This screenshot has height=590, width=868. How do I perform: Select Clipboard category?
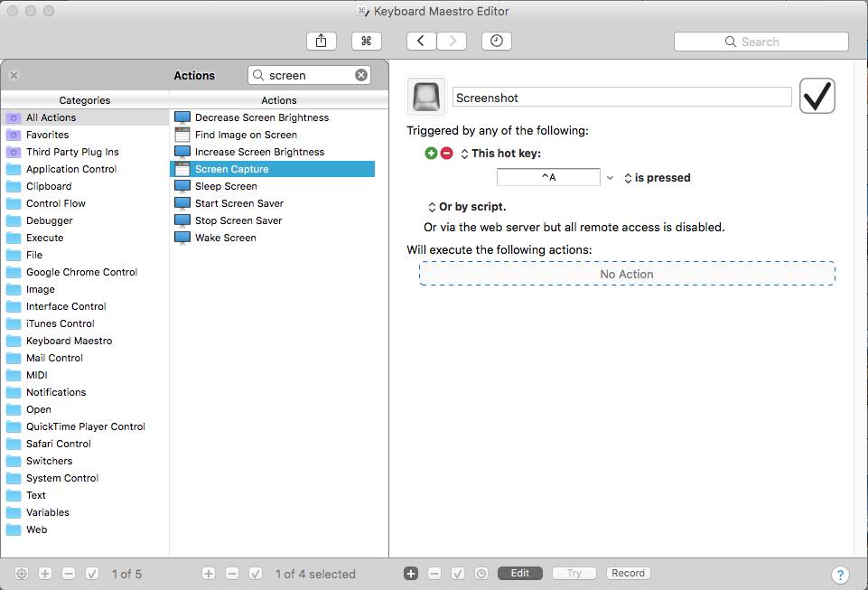click(x=85, y=186)
